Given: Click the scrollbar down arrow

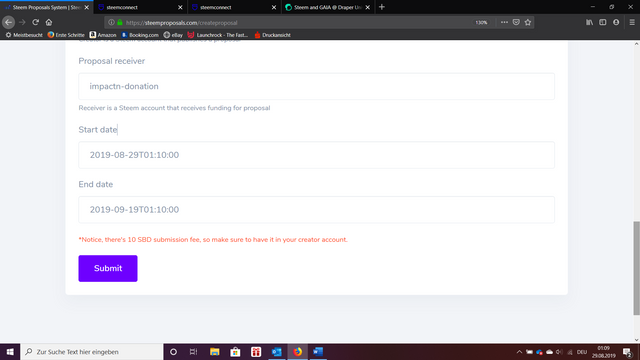Looking at the screenshot, I should coord(636,340).
